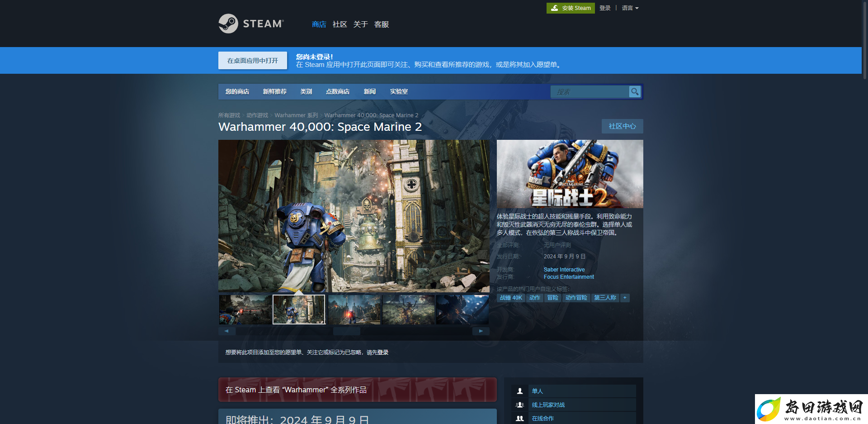Click the plus tag button
This screenshot has height=424, width=868.
tap(625, 298)
